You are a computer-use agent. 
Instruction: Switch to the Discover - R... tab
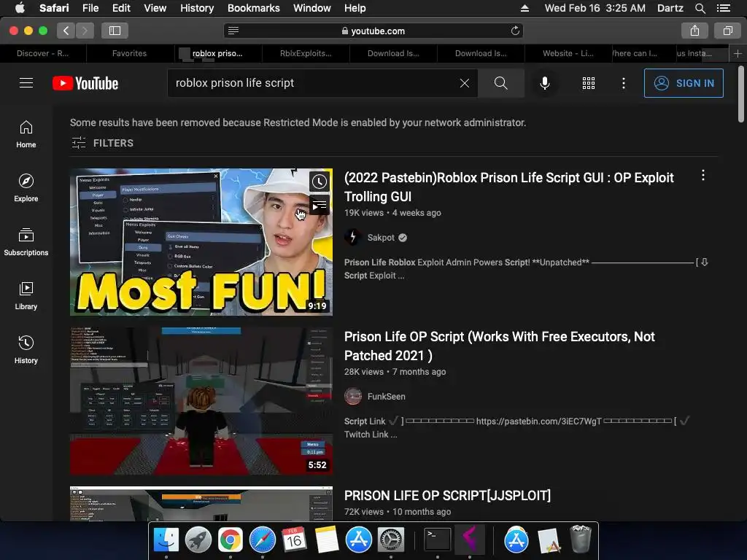43,53
